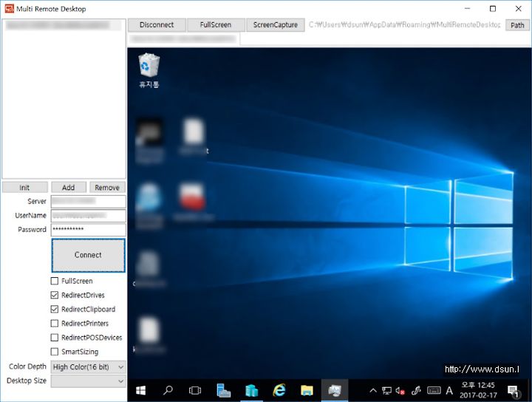Open the remote Windows Start button
This screenshot has width=532, height=402.
pyautogui.click(x=141, y=390)
